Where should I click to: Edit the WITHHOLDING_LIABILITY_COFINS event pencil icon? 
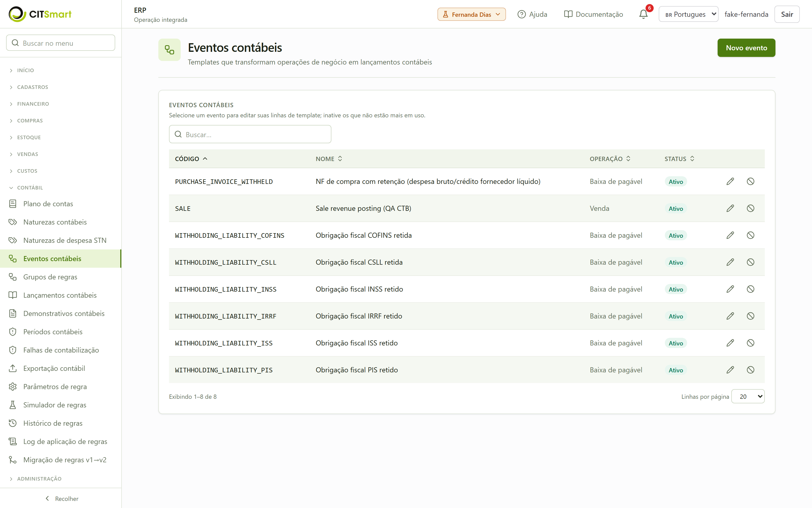pos(730,235)
